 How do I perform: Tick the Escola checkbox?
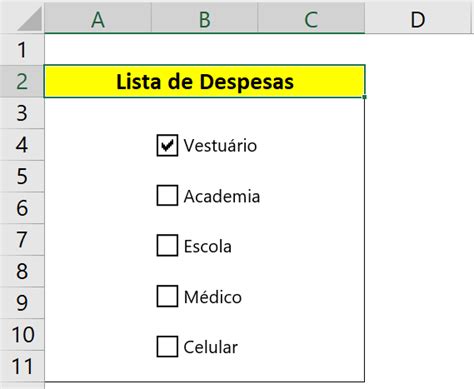click(x=167, y=245)
